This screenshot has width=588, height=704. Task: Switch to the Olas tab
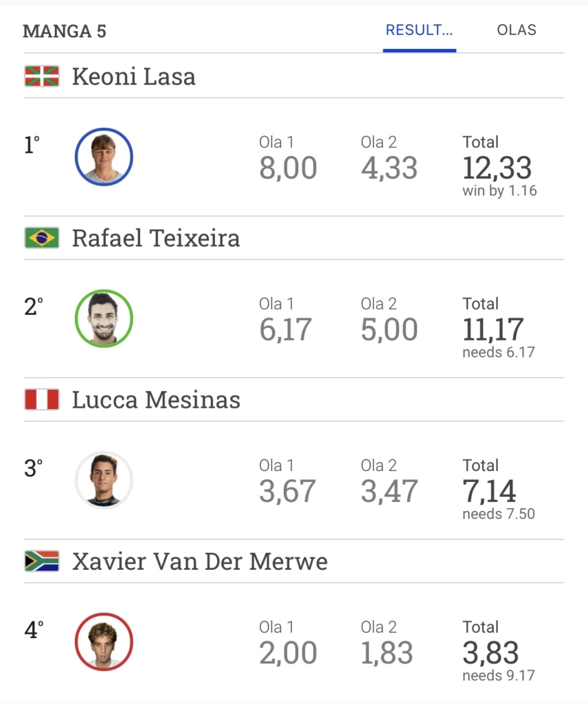coord(517,31)
